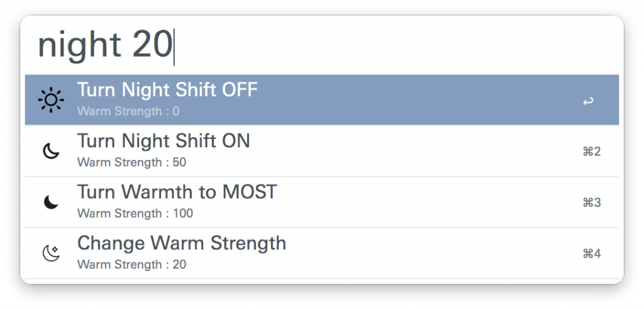The image size is (644, 309).
Task: Click the outlined crescent moon icon
Action: 51,151
